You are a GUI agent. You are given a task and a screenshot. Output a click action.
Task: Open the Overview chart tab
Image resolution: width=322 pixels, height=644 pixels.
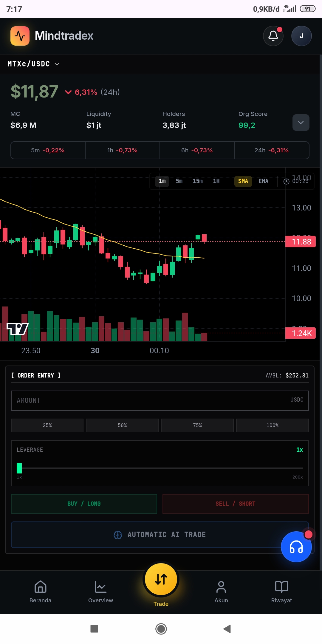[x=101, y=592]
